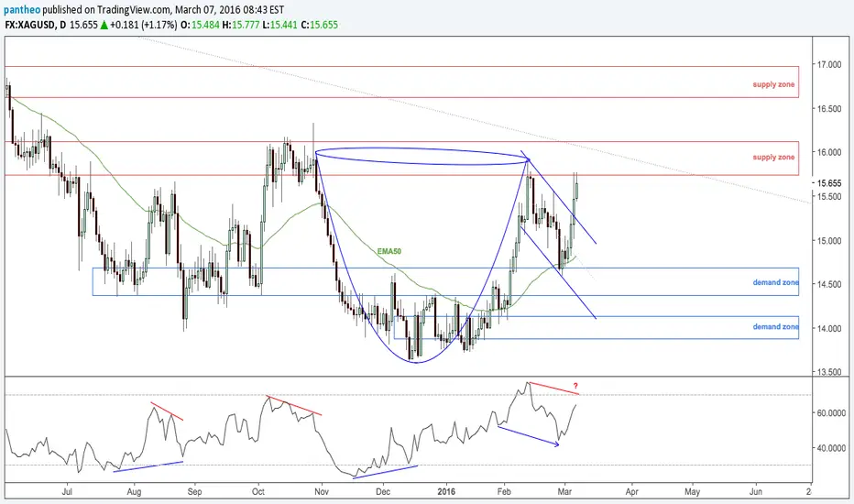This screenshot has width=854, height=504.
Task: Click the 'pantheo' author name in the header
Action: point(22,10)
